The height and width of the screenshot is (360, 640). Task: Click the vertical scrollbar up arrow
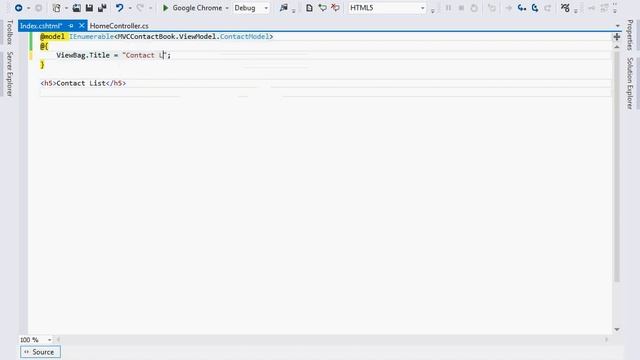(617, 47)
